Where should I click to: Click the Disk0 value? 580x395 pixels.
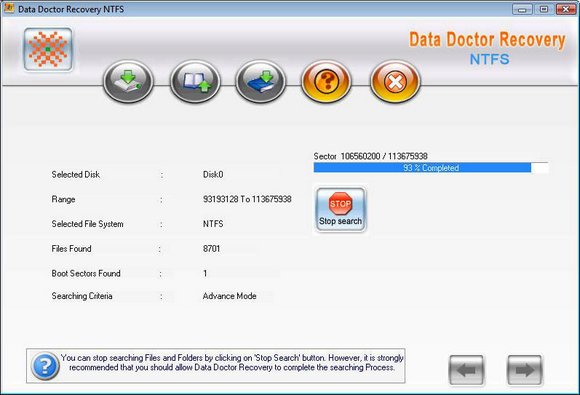coord(213,174)
